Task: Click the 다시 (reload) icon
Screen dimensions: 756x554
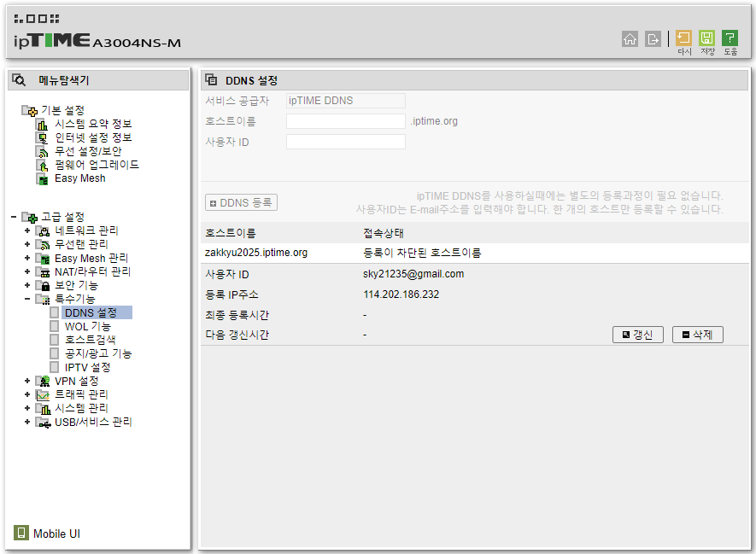Action: click(x=683, y=38)
